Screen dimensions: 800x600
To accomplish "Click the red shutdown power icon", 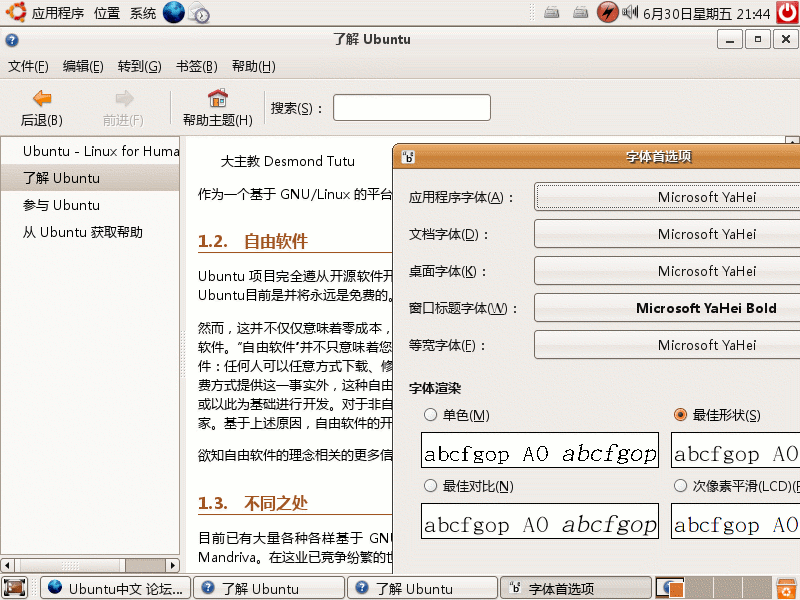I will [788, 12].
